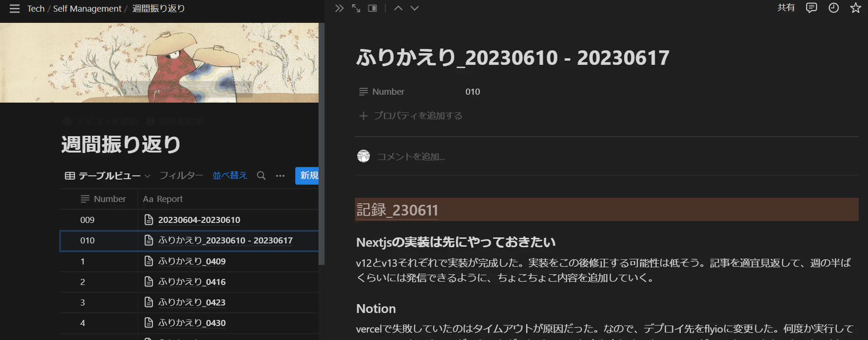Open the ふりかえり_0423 report
The height and width of the screenshot is (340, 868).
[192, 302]
